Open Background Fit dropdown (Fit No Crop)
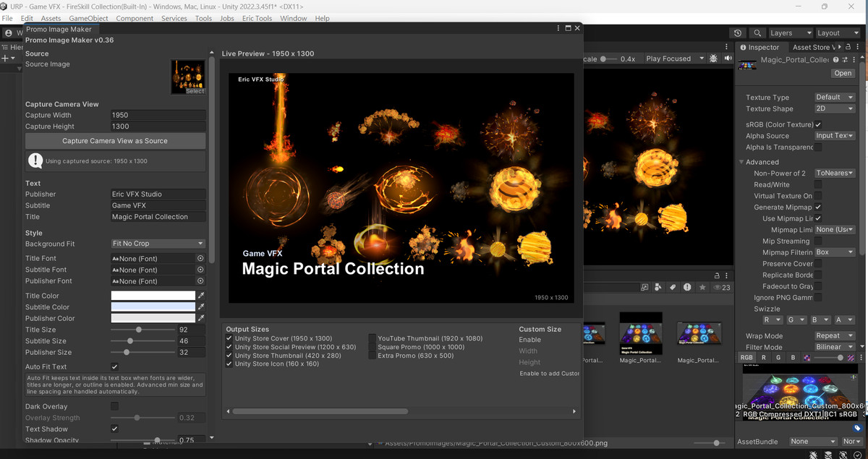This screenshot has height=459, width=868. point(158,244)
